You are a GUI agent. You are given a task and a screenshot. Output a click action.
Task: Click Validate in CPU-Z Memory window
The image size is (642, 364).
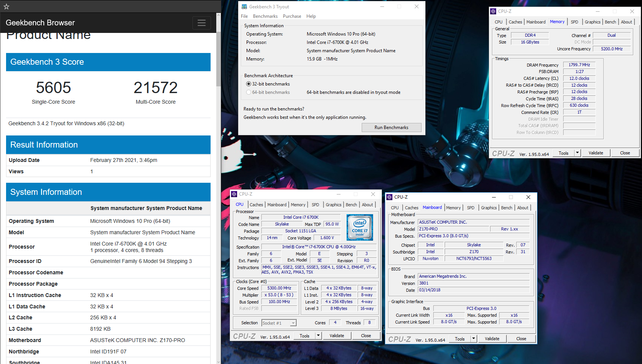point(596,153)
